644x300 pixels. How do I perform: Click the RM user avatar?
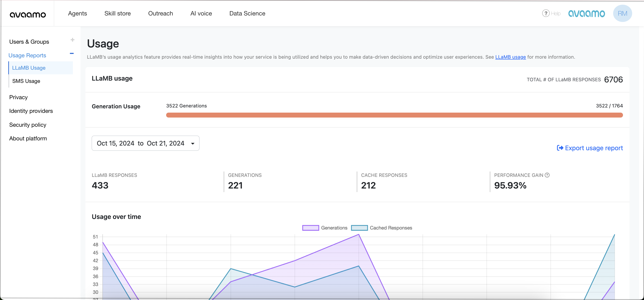[622, 13]
